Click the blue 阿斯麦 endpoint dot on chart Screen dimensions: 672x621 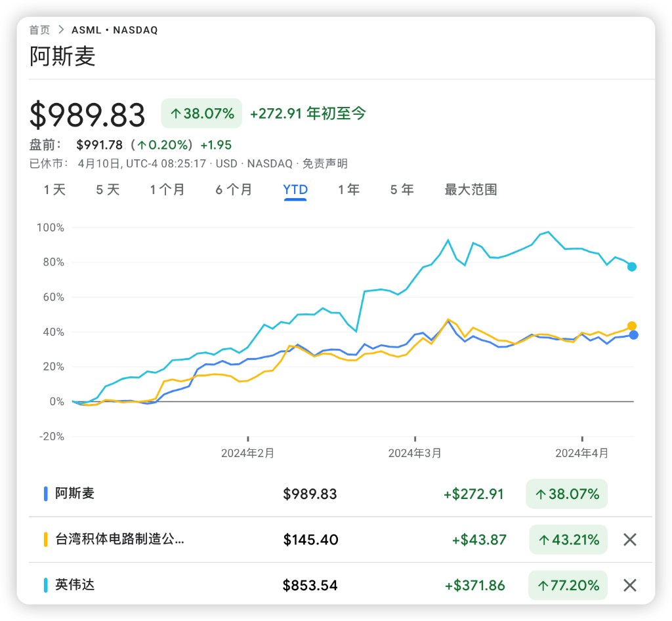633,335
